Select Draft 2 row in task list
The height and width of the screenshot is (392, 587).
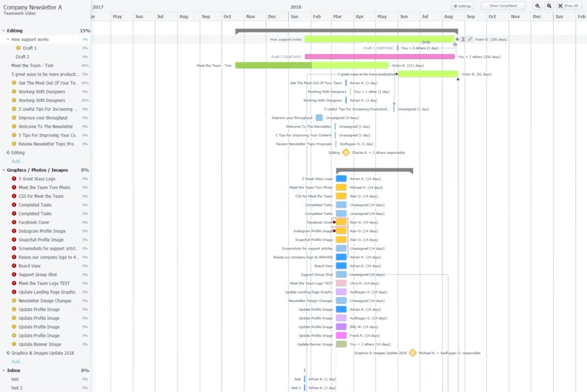(45, 57)
